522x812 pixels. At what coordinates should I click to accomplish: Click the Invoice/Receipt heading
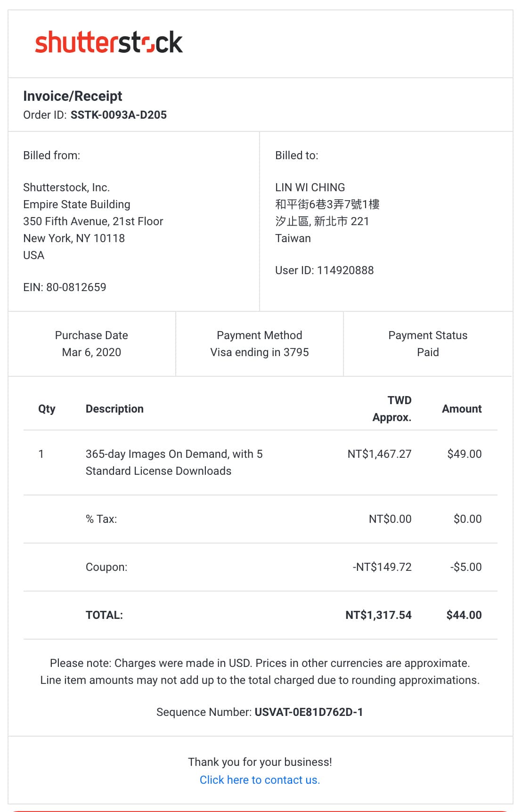coord(73,96)
